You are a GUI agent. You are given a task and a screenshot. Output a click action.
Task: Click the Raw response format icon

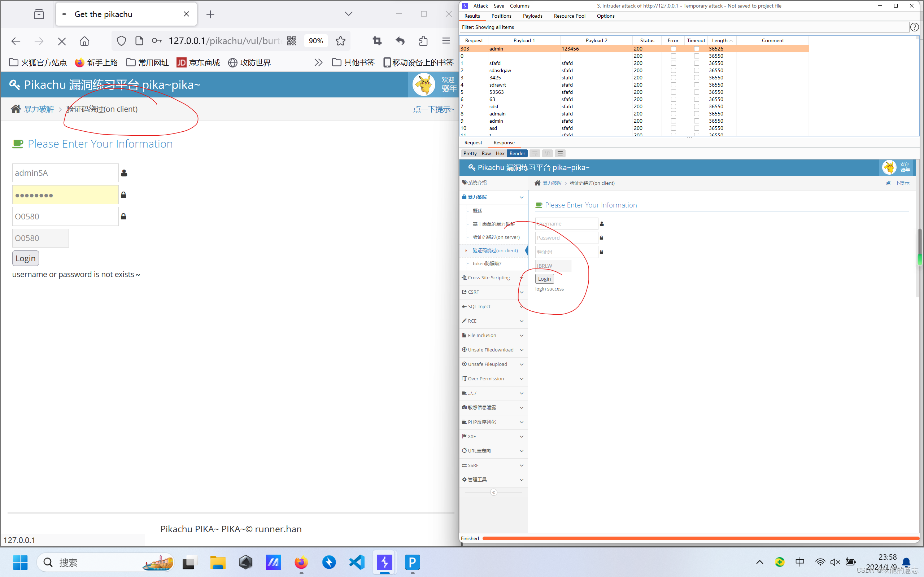[487, 154]
